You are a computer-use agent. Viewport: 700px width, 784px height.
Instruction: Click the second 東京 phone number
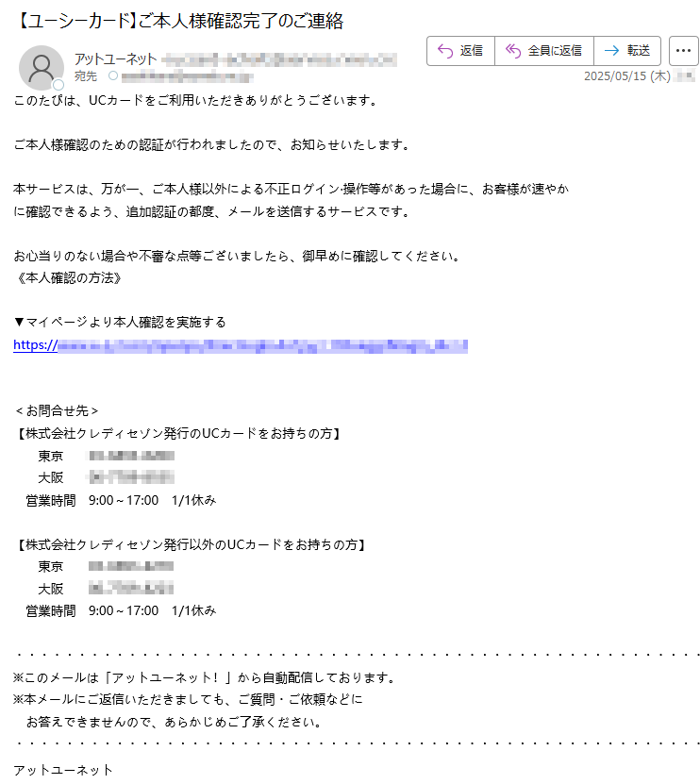tap(131, 566)
